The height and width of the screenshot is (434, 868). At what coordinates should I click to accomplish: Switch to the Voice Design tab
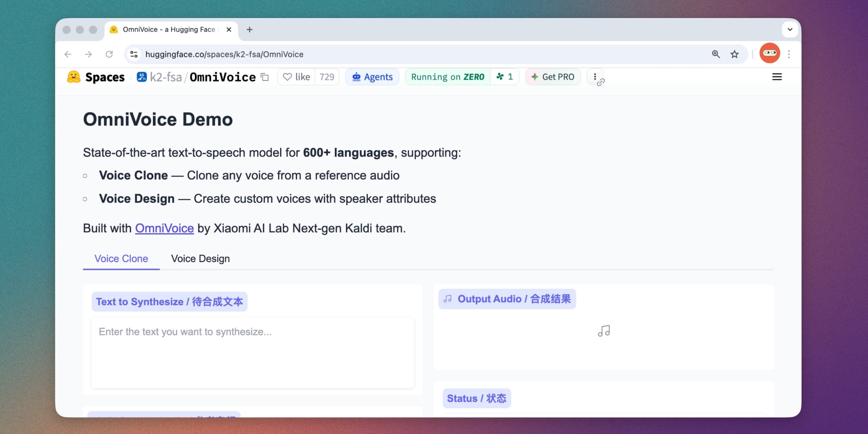point(200,259)
